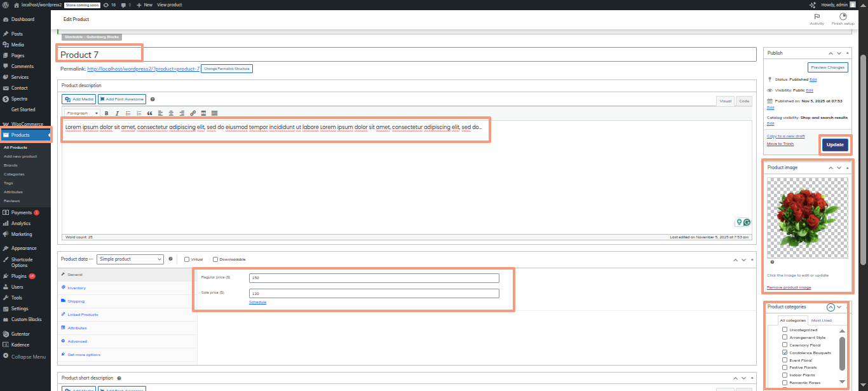Click the insert link icon in editor toolbar
Screen dimensions: 868x391
pos(193,113)
